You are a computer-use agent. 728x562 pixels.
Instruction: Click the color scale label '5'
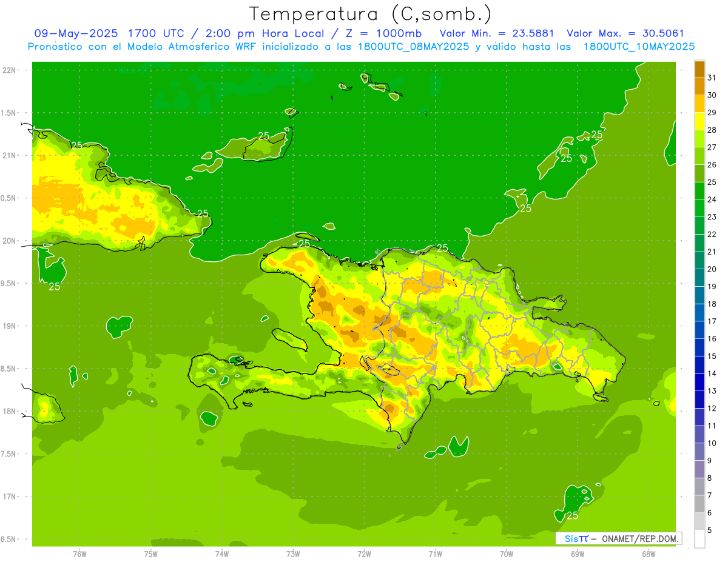coord(710,530)
